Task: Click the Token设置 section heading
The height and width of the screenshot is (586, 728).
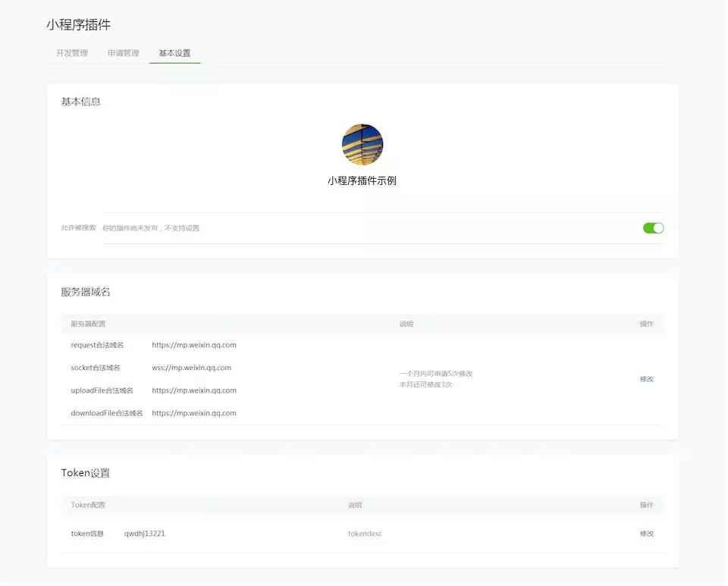Action: 86,473
